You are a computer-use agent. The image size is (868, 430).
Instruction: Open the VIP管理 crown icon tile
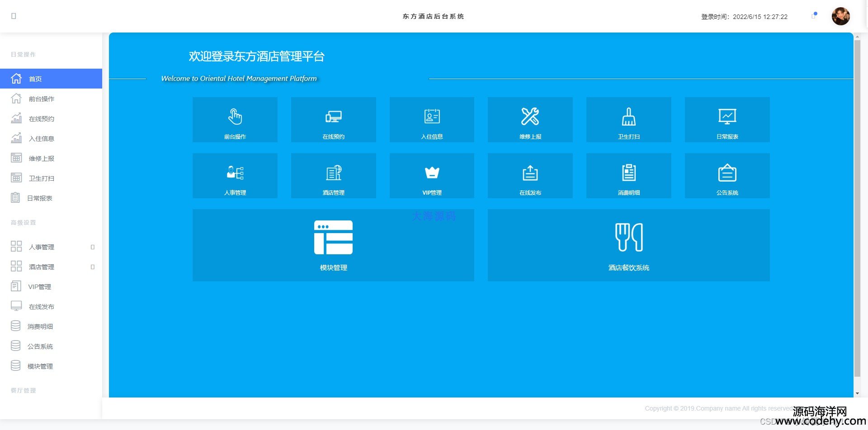click(x=432, y=173)
